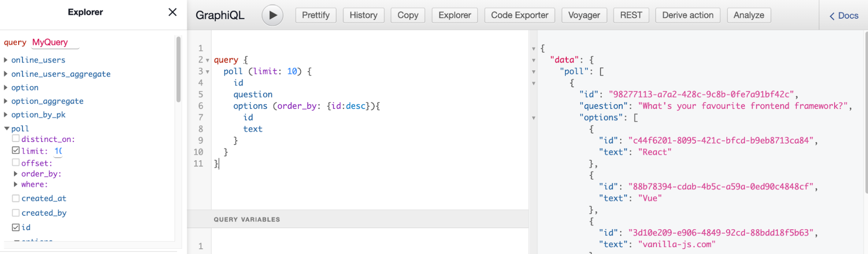The height and width of the screenshot is (254, 868).
Task: Click the Prettify button
Action: tap(316, 15)
